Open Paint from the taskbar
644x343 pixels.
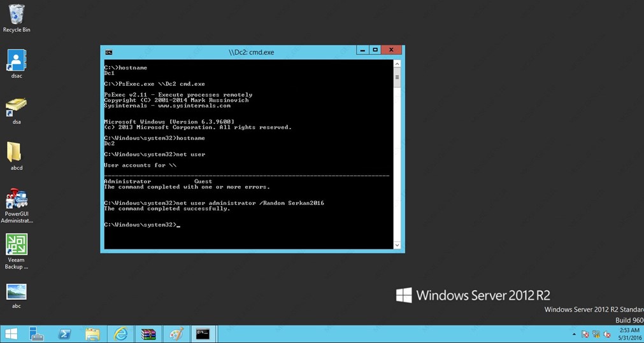tap(176, 334)
